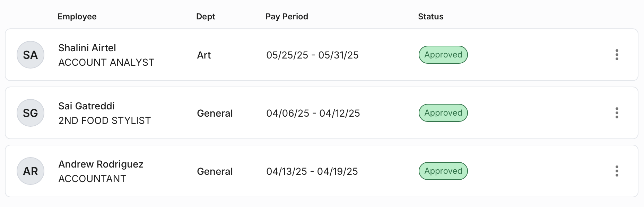644x207 pixels.
Task: Click the AR avatar circle
Action: [31, 171]
